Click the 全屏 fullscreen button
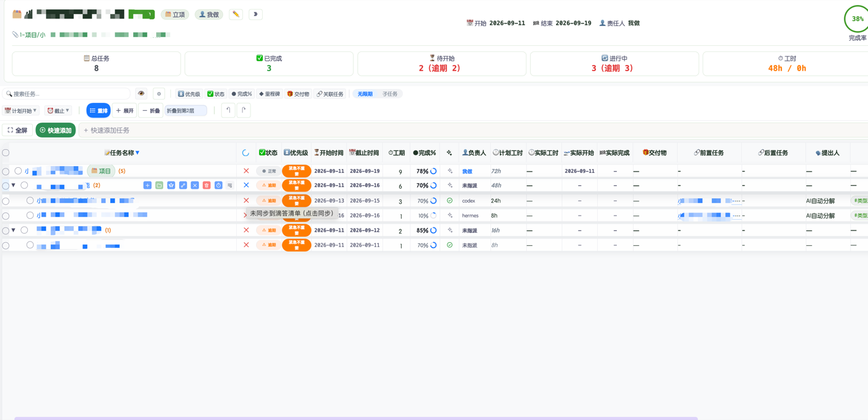868x420 pixels. (x=17, y=130)
